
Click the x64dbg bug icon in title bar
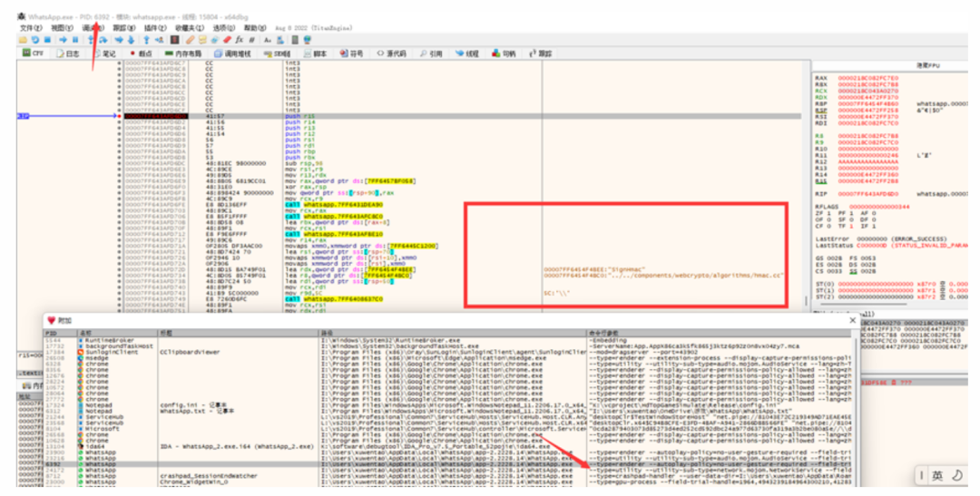click(x=21, y=17)
